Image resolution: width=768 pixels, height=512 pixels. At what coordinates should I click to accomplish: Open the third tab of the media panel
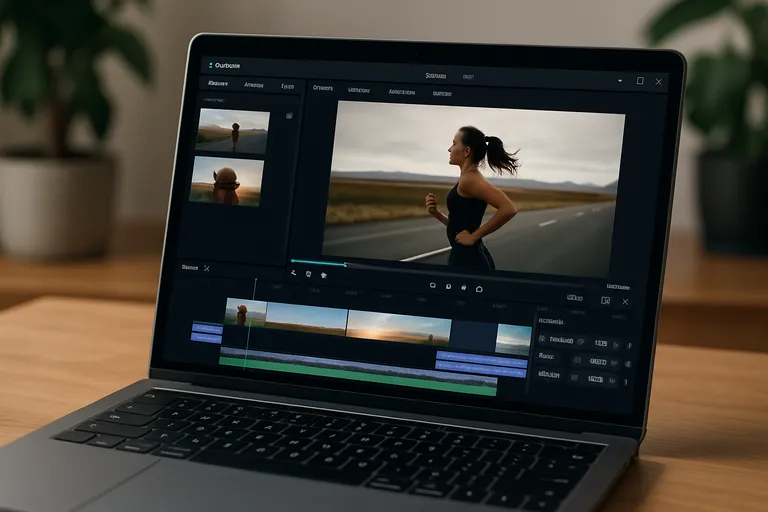pyautogui.click(x=288, y=86)
